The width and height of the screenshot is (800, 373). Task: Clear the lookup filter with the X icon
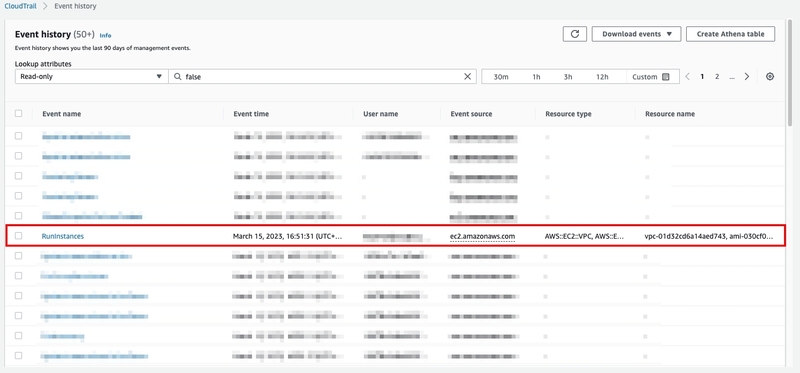[467, 77]
